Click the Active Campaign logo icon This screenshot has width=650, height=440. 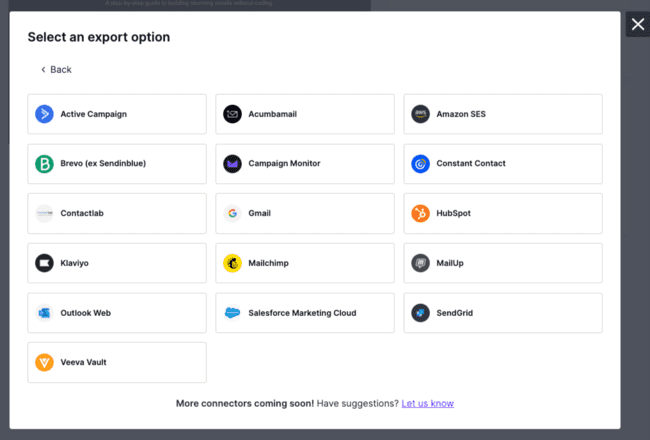(x=44, y=114)
